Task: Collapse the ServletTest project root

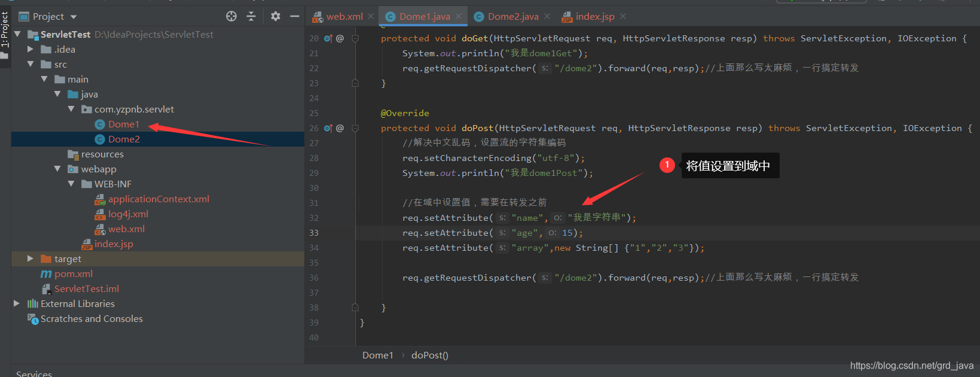Action: [x=17, y=34]
